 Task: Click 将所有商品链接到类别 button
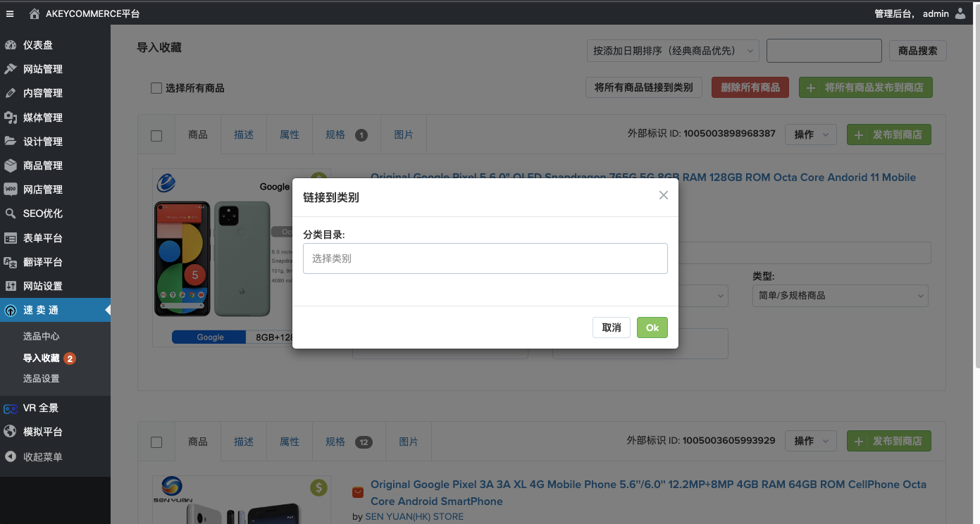(x=644, y=88)
